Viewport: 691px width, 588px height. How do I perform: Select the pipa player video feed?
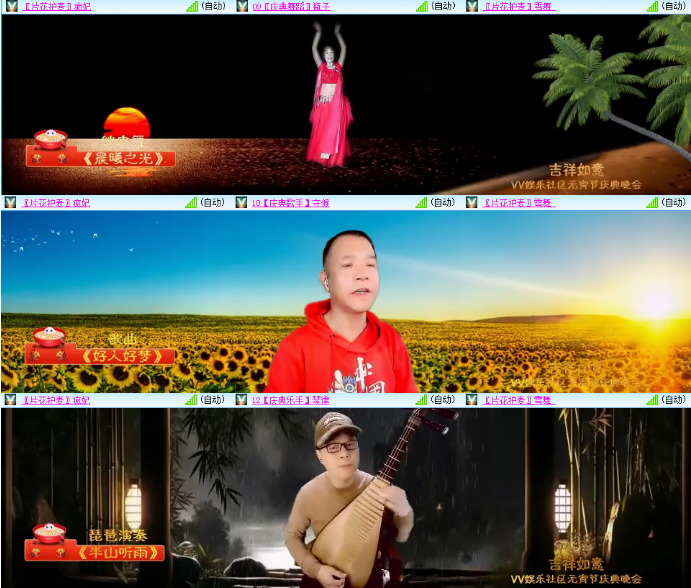tap(346, 498)
